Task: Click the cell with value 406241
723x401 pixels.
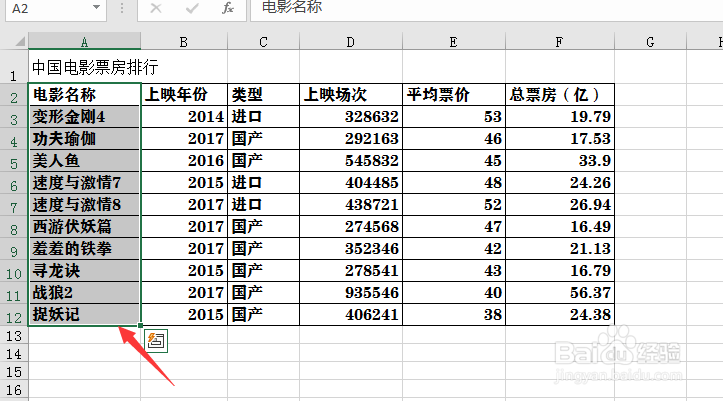Action: [x=351, y=315]
